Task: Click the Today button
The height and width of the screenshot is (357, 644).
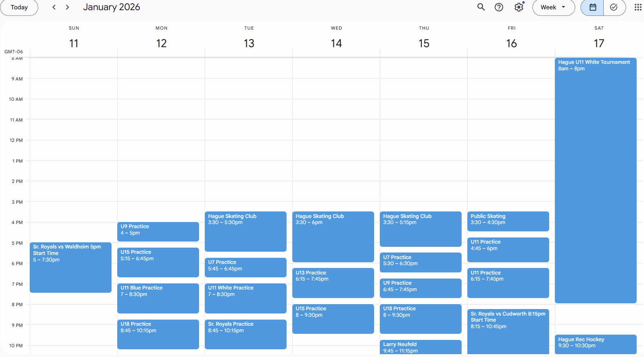Action: point(19,7)
